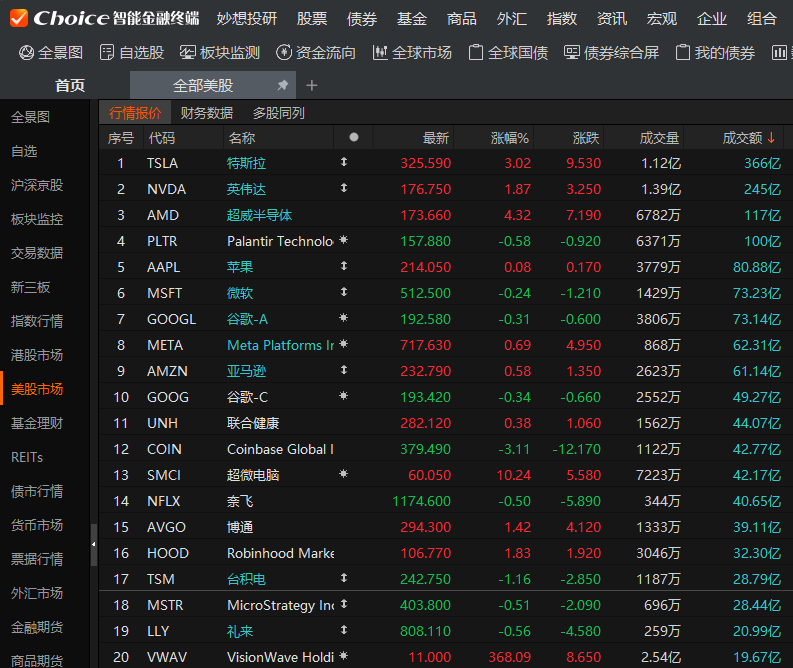The height and width of the screenshot is (668, 793).
Task: Open 资金流向 capital flow toolbar item
Action: 316,53
